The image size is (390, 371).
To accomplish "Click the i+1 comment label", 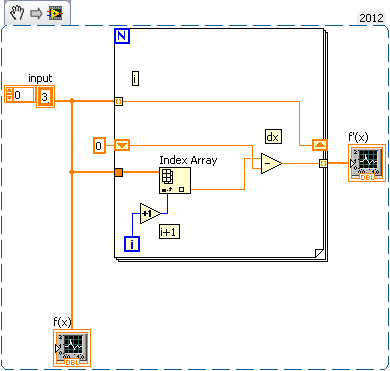I will [169, 231].
